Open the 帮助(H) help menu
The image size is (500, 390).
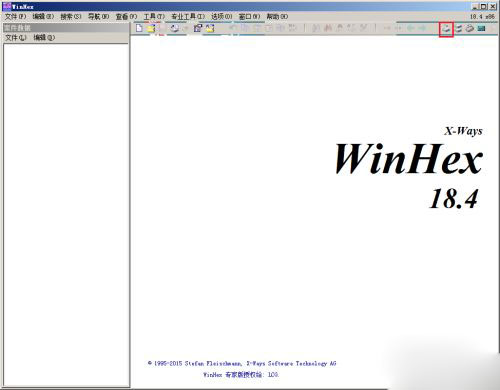click(277, 16)
